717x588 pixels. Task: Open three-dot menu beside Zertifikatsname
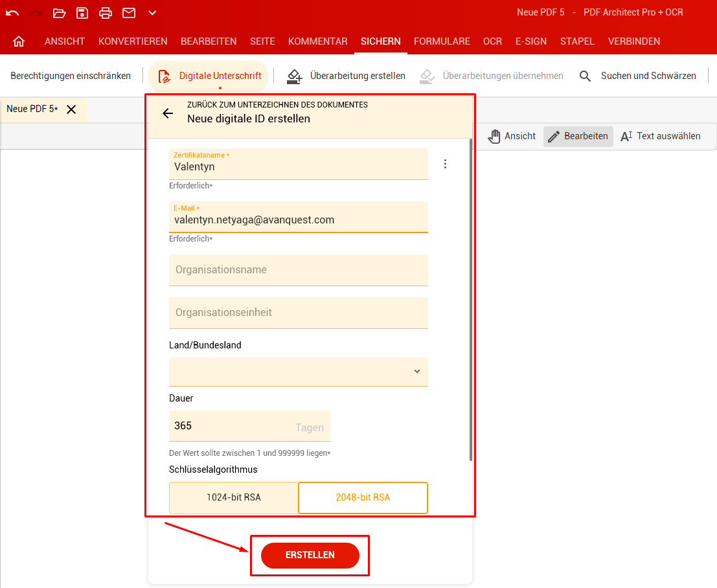point(446,164)
